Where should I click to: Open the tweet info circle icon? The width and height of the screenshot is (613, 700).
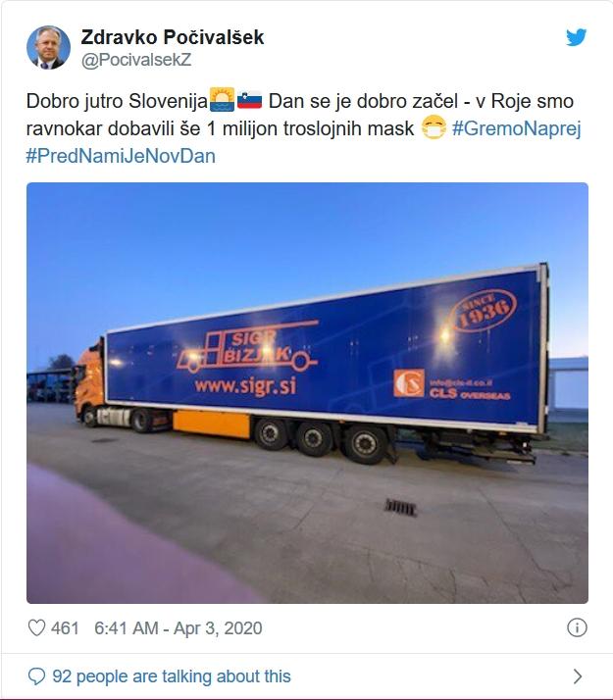tap(578, 627)
